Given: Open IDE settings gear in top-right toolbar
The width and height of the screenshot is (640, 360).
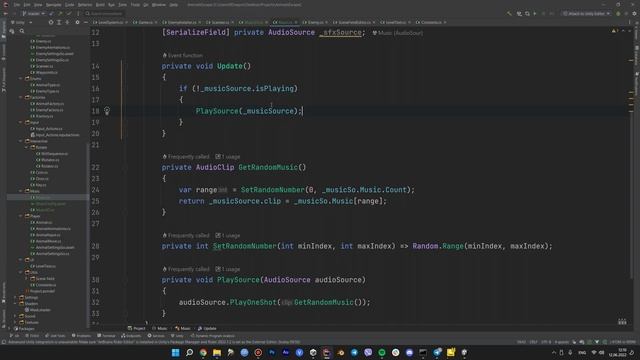Looking at the screenshot, I should tap(635, 13).
